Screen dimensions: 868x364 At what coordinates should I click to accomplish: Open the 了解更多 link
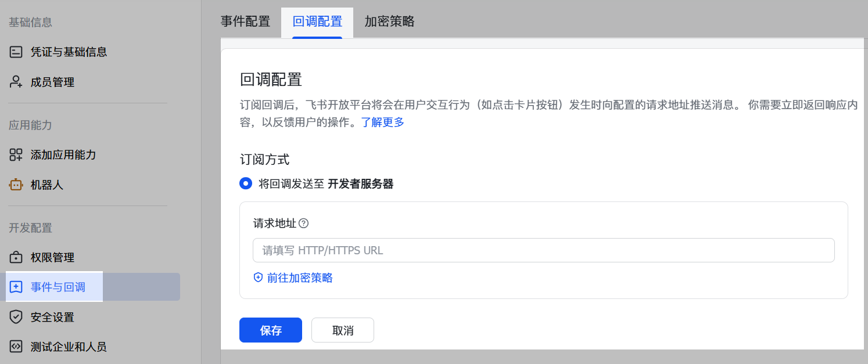[x=382, y=122]
